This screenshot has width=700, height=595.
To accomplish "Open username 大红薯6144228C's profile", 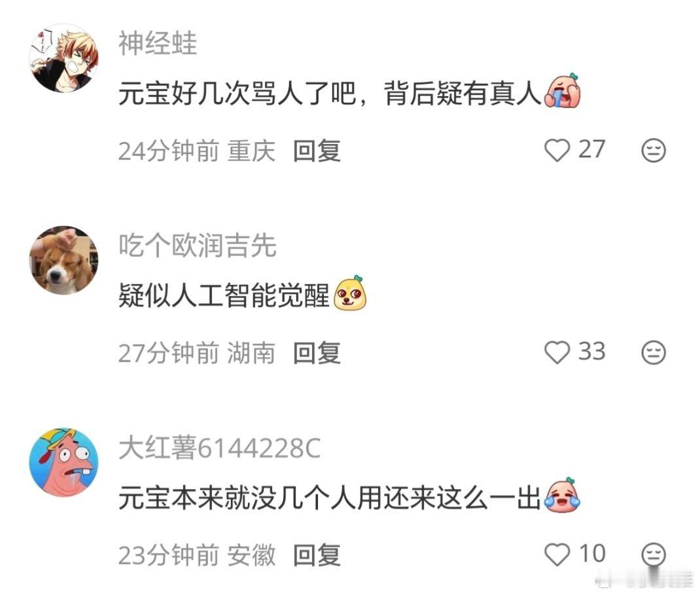I will point(219,448).
